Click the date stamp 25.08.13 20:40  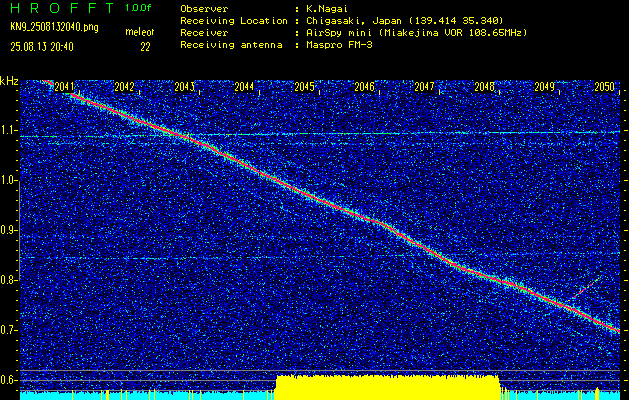(42, 47)
